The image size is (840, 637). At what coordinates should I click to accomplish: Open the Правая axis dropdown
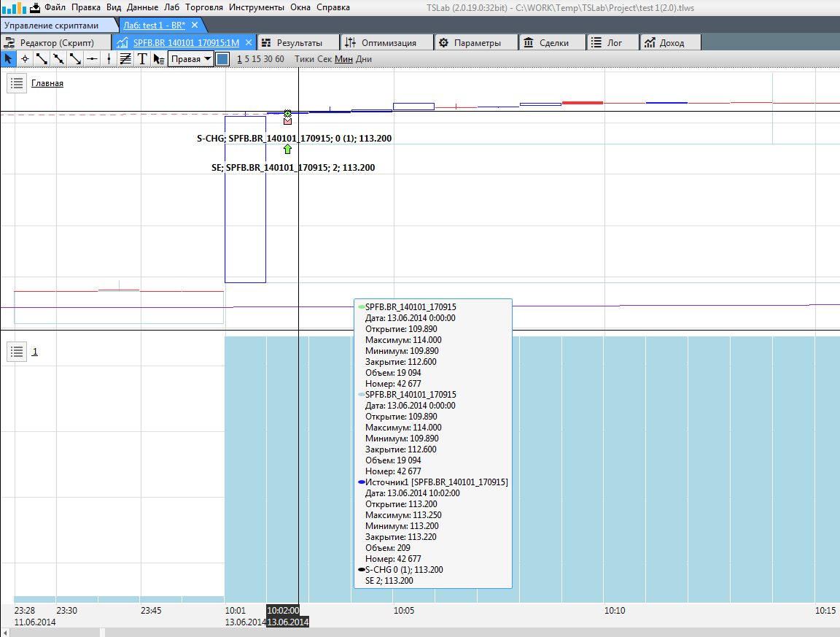(191, 59)
